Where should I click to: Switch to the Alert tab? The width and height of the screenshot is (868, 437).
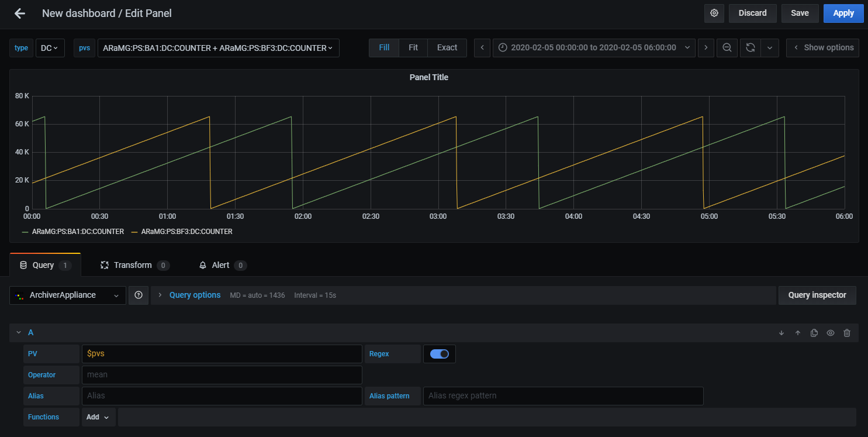[x=220, y=266]
